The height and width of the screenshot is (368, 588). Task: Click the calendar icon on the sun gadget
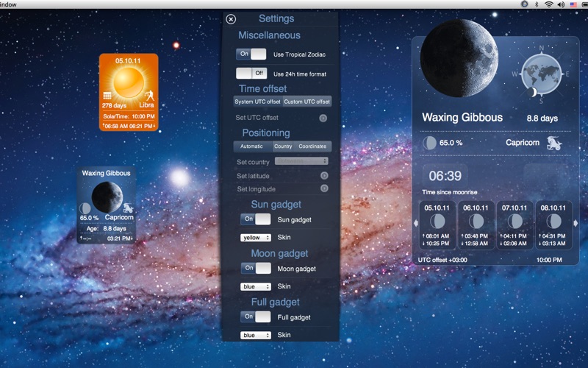107,96
